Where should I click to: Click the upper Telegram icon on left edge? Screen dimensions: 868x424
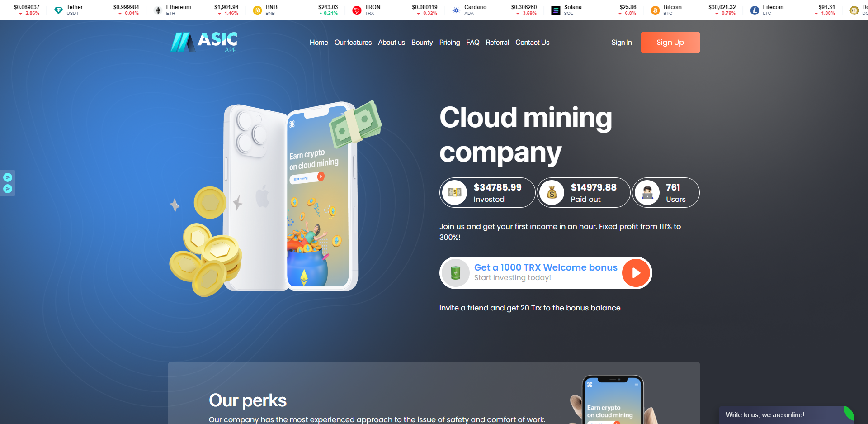pyautogui.click(x=8, y=177)
